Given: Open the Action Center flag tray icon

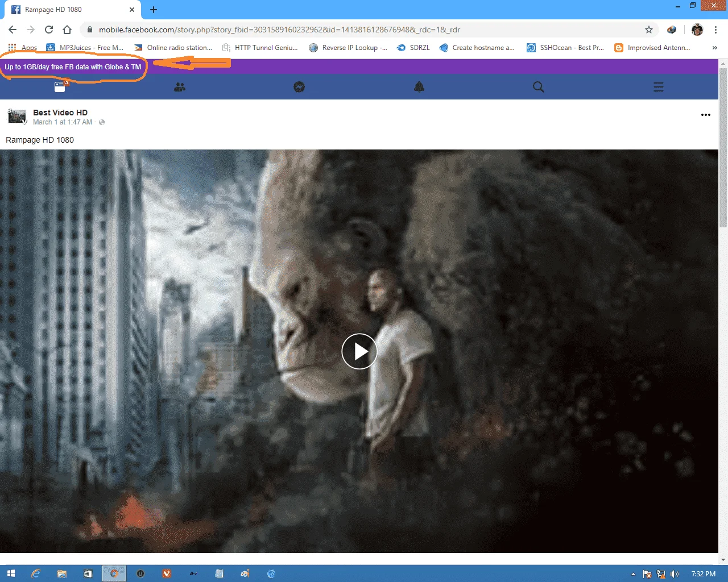Looking at the screenshot, I should tap(647, 574).
